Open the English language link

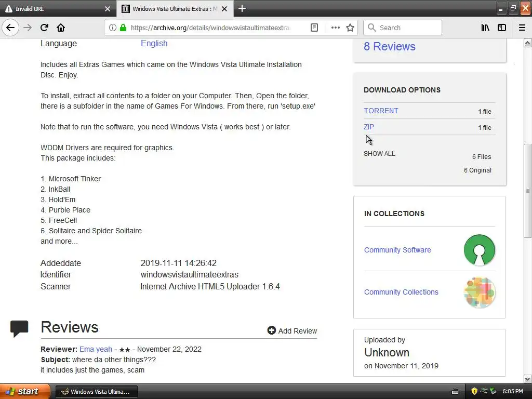[154, 44]
